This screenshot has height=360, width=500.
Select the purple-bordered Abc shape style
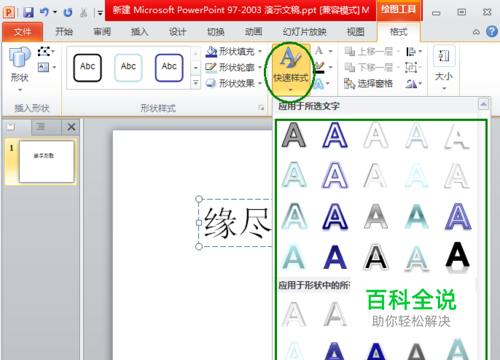[x=169, y=68]
